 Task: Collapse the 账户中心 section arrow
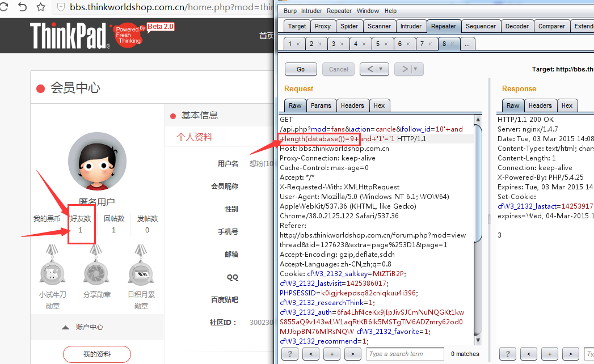[x=66, y=327]
